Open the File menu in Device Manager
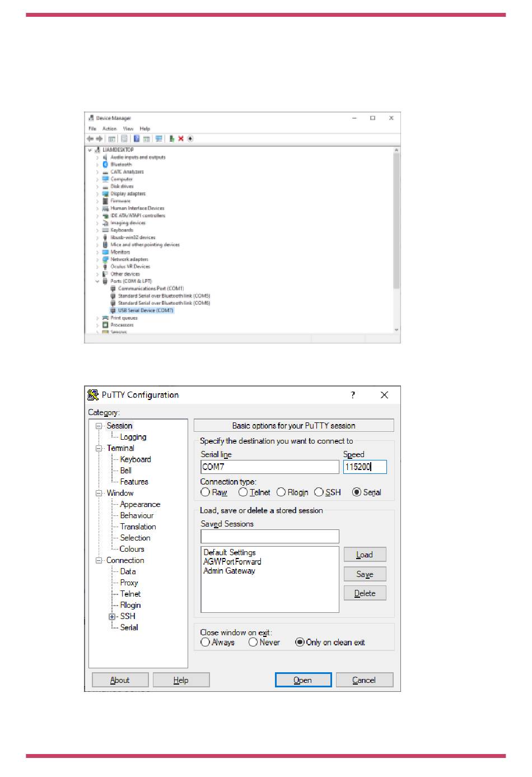 click(92, 129)
